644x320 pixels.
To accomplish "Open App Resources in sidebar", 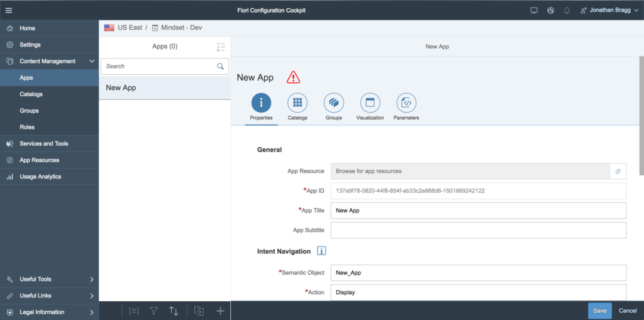I will point(49,160).
